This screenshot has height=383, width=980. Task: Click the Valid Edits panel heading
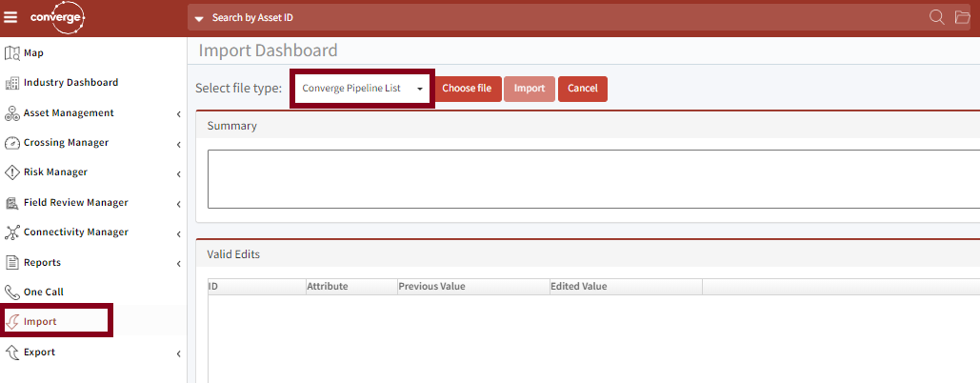click(x=233, y=254)
